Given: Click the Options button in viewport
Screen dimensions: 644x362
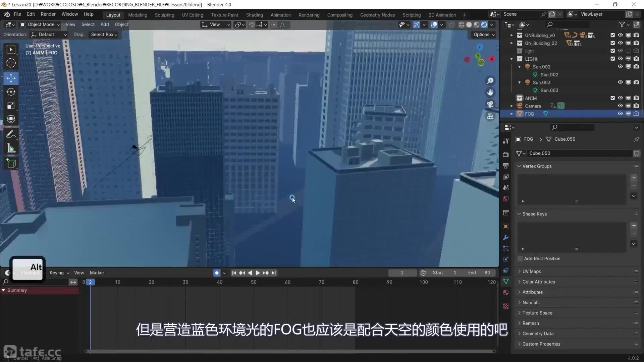Looking at the screenshot, I should coord(484,35).
